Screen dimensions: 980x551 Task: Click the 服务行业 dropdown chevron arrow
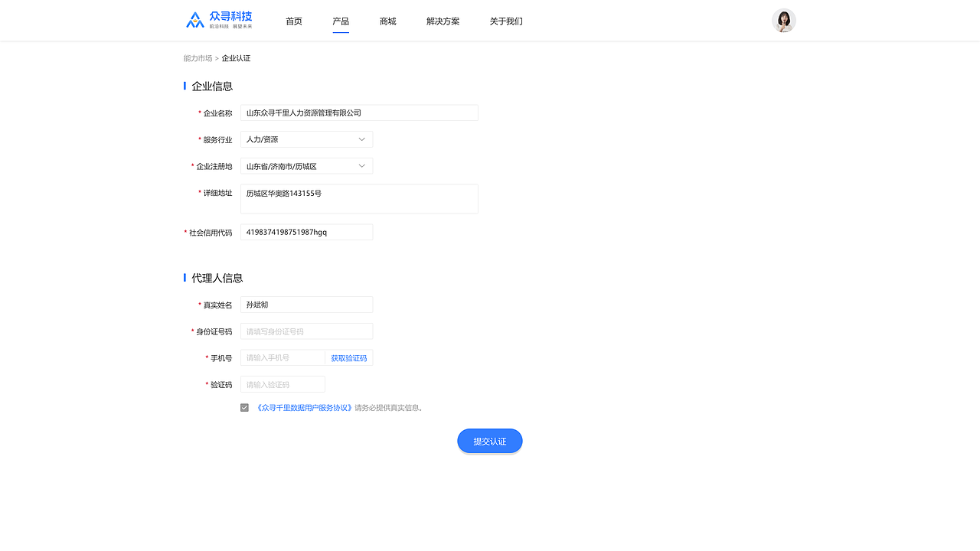pos(361,139)
